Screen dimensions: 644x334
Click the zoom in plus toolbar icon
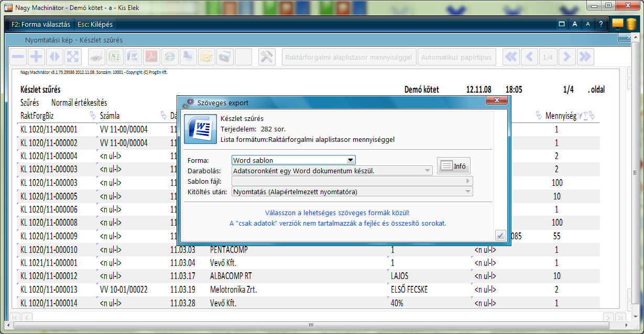click(36, 57)
